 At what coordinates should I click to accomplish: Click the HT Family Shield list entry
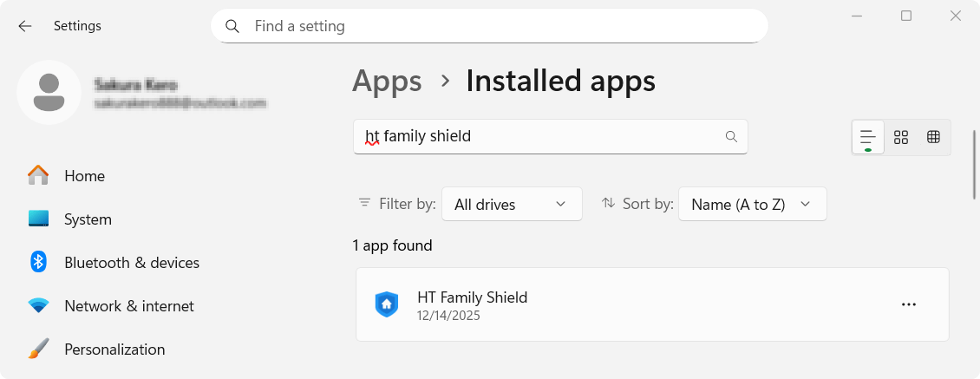coord(607,304)
